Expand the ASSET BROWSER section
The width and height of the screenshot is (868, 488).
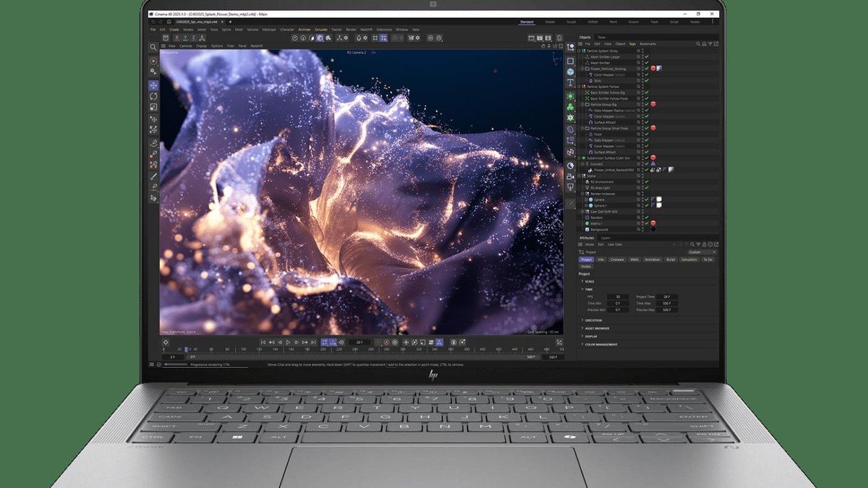[x=582, y=328]
